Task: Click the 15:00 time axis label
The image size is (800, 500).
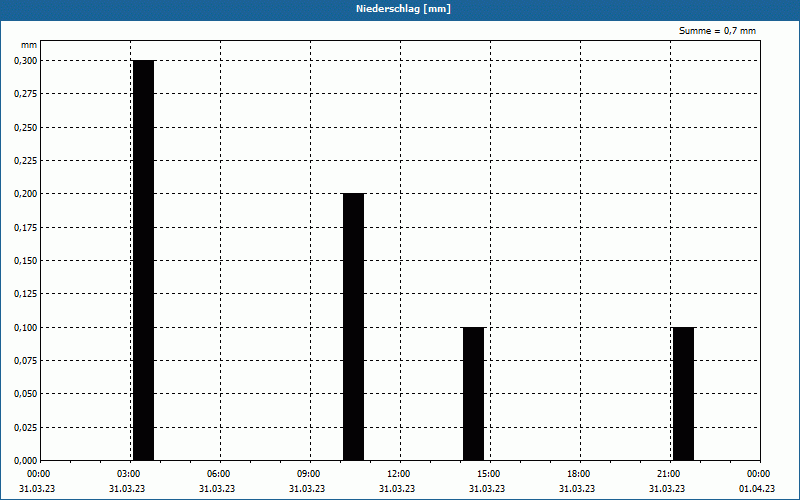Action: [489, 474]
